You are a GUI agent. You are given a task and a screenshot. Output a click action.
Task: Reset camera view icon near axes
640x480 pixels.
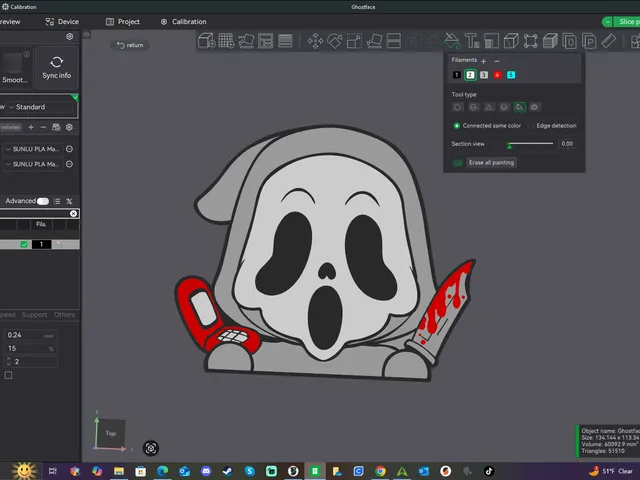tap(151, 448)
